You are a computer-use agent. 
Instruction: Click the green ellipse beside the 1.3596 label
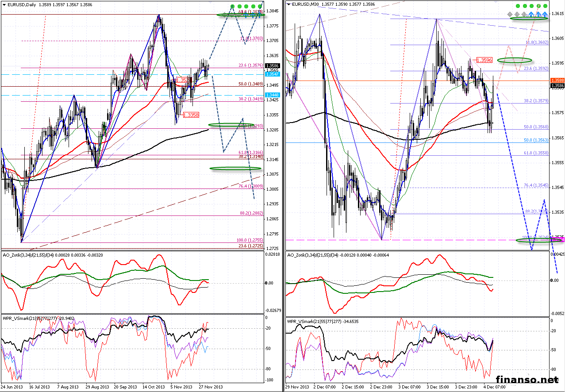(x=514, y=60)
